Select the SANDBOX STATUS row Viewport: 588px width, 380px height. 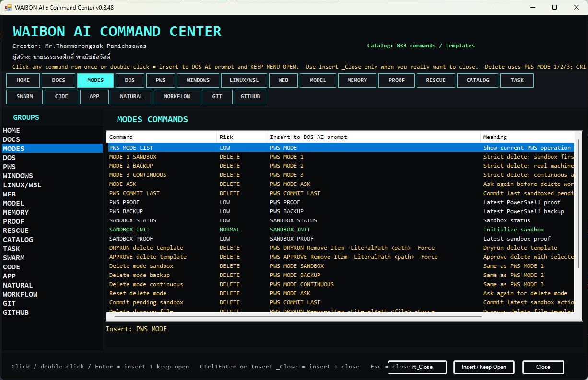340,220
